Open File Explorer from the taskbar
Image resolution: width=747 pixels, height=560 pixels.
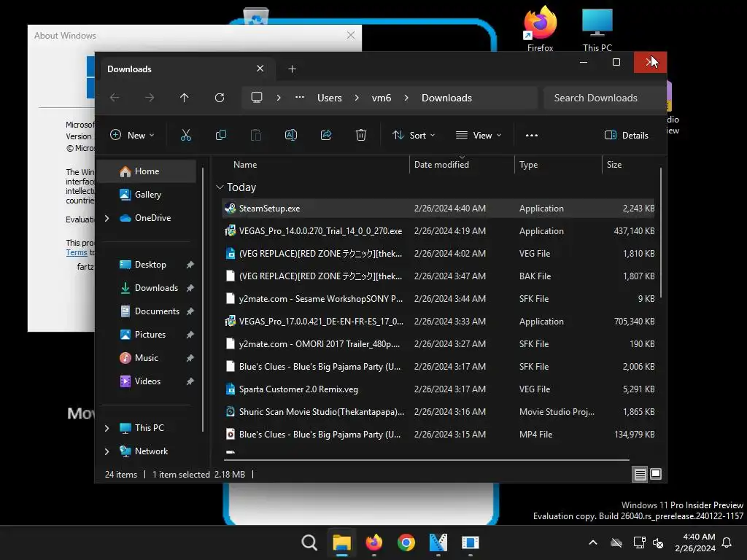[341, 542]
